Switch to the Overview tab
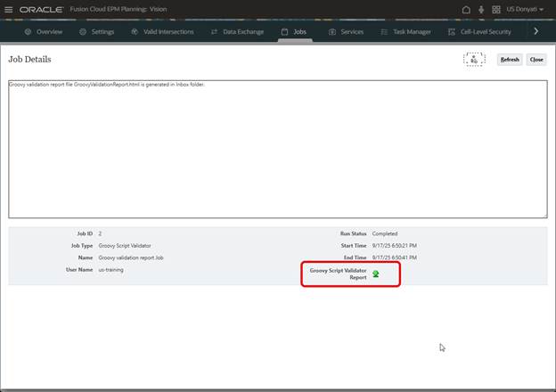 43,31
